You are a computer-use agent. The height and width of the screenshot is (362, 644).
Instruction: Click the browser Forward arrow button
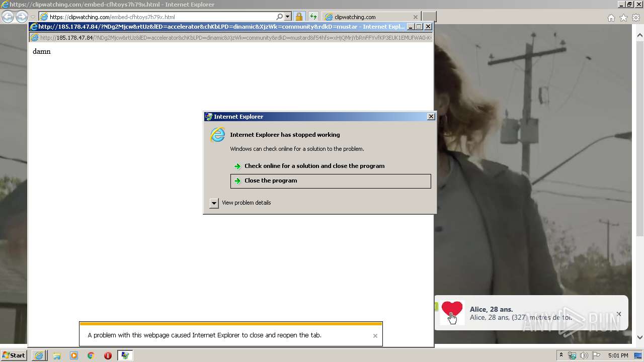pyautogui.click(x=21, y=17)
